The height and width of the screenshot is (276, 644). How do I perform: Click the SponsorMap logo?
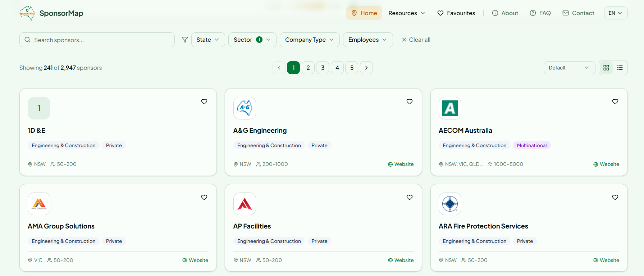51,13
